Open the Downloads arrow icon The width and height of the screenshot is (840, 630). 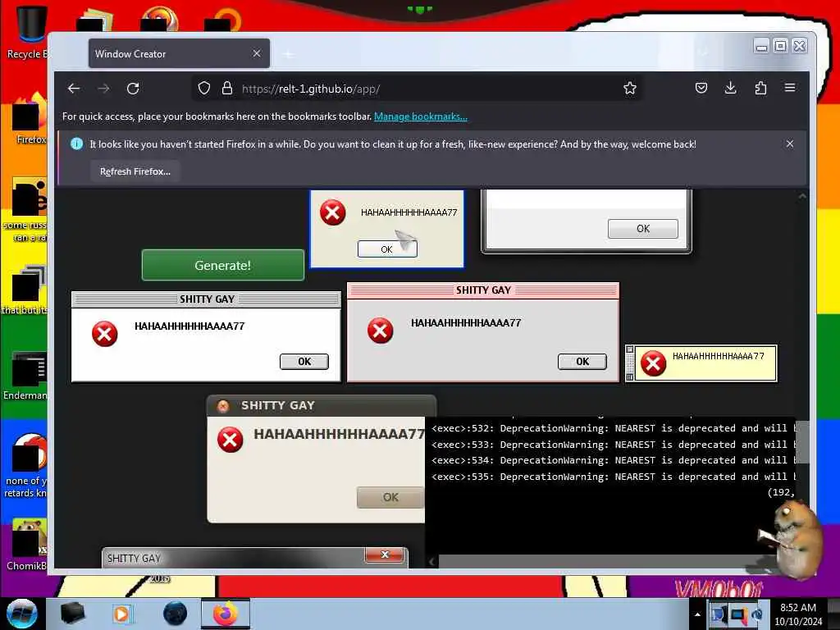[x=730, y=88]
